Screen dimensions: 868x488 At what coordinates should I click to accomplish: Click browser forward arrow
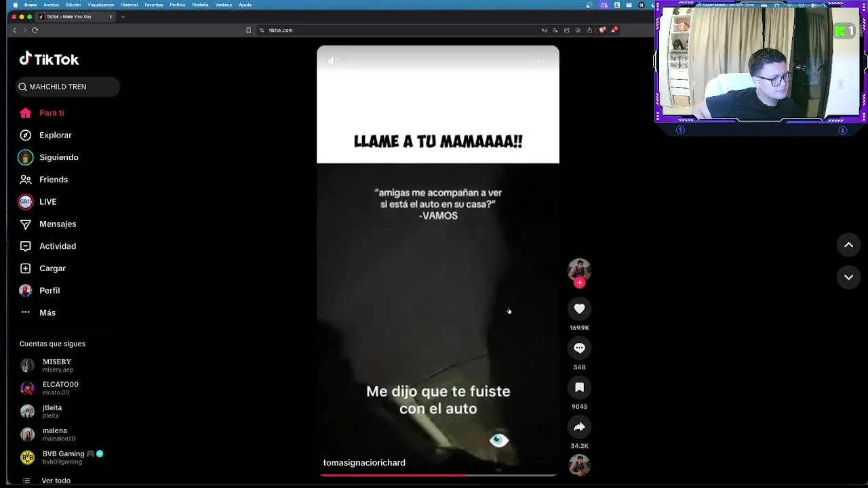(24, 30)
